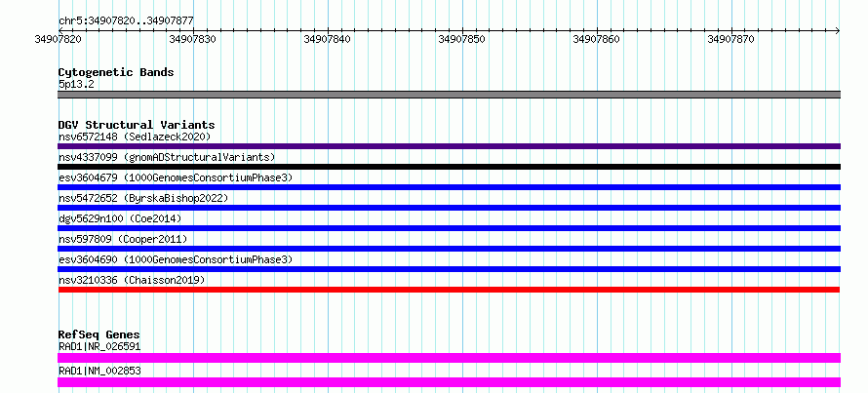The image size is (868, 393).
Task: Click the nsv4337099 (gnomADStructuralVariants) label
Action: click(x=167, y=157)
